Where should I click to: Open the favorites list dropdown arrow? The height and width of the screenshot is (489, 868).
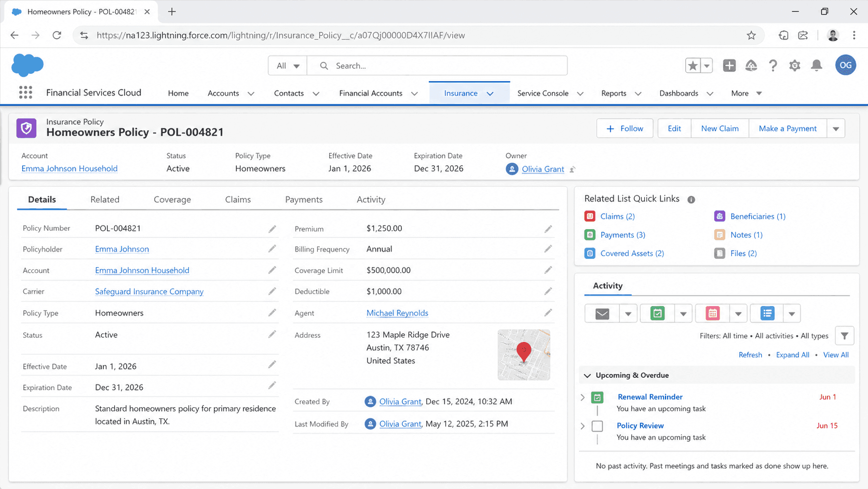[x=707, y=65]
